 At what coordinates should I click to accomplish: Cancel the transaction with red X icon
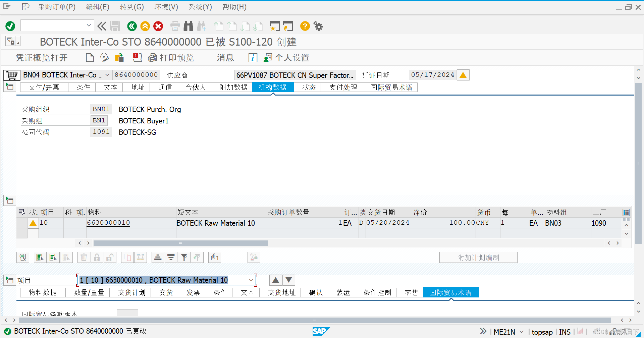pos(158,26)
